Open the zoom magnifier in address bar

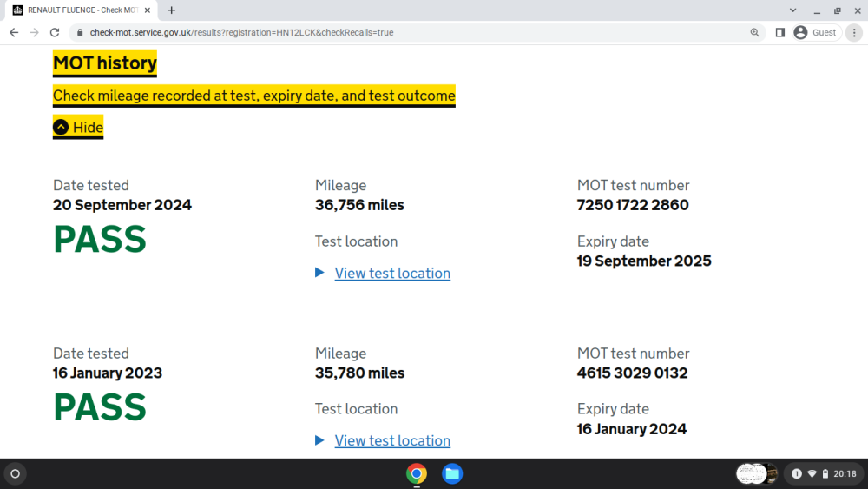(x=754, y=33)
